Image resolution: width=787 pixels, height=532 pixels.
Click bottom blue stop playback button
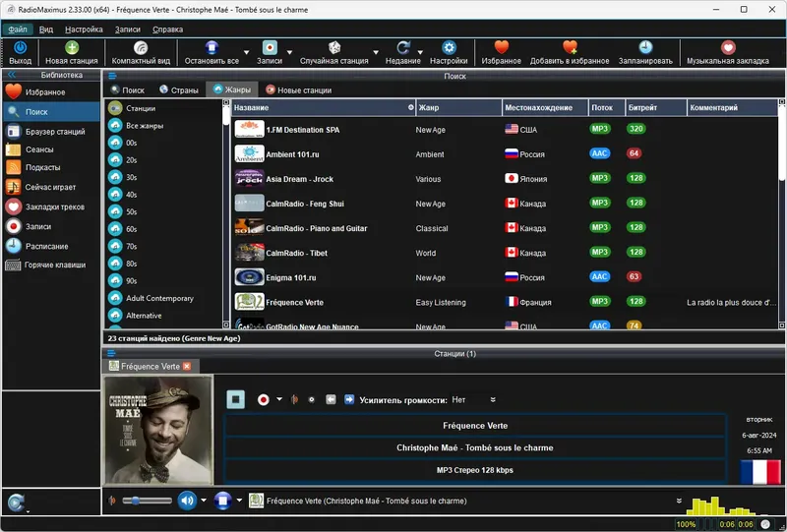pos(222,501)
